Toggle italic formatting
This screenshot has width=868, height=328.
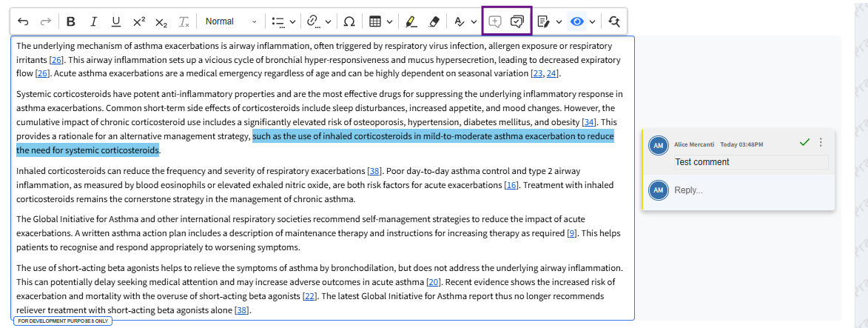[93, 21]
